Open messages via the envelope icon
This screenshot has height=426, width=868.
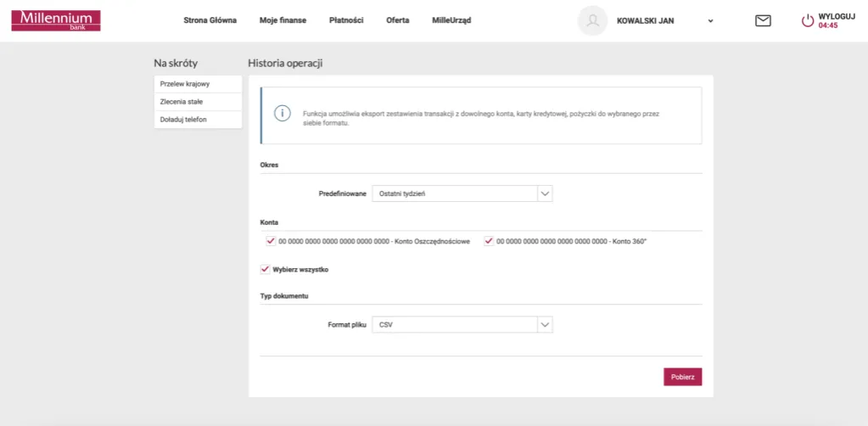(763, 21)
